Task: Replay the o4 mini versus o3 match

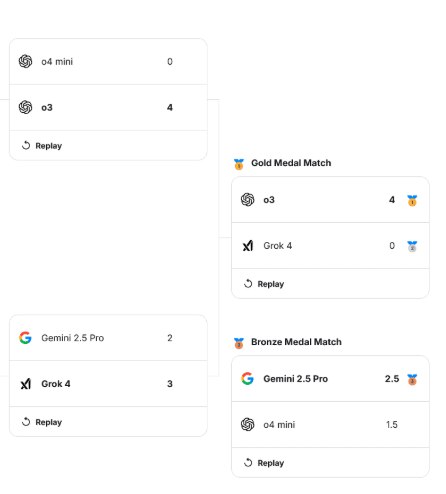Action: [x=42, y=146]
